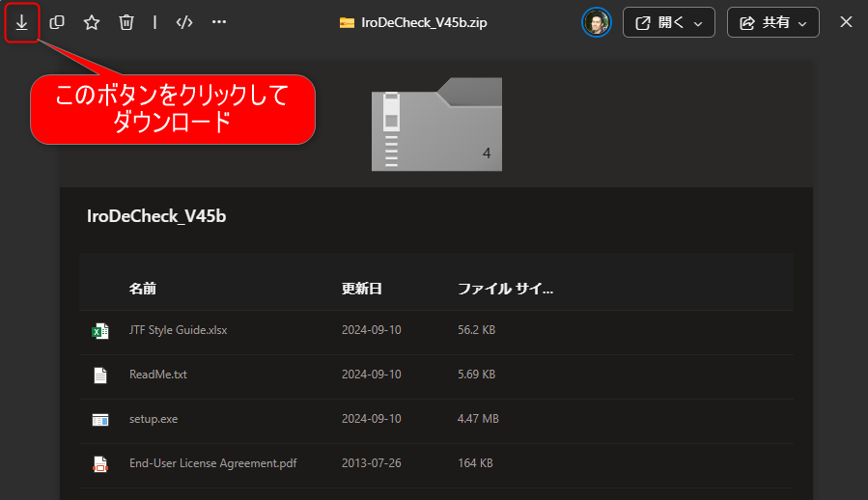
Task: Click the zip folder thumbnail preview
Action: [x=436, y=124]
